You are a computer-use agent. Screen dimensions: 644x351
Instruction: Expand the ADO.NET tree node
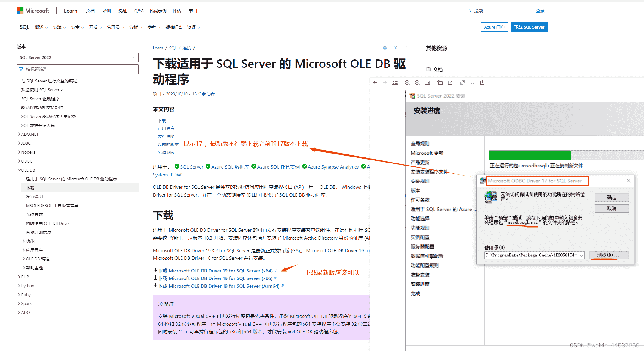(x=19, y=134)
